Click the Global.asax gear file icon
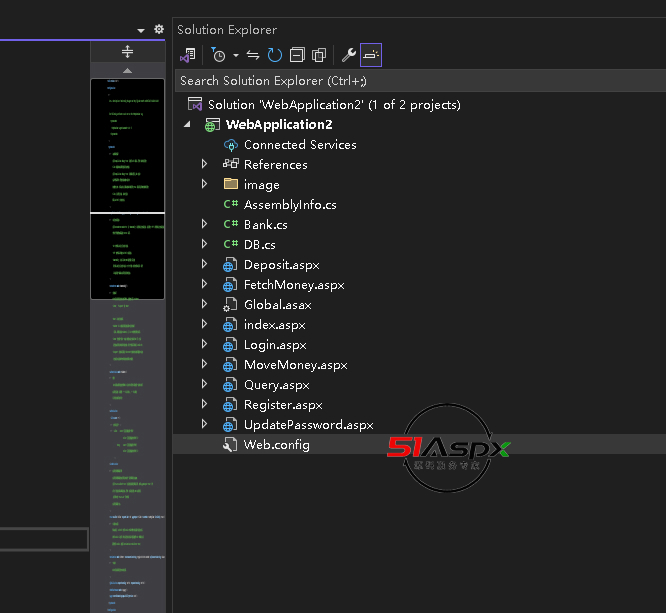Screen dimensions: 666x613 230,305
